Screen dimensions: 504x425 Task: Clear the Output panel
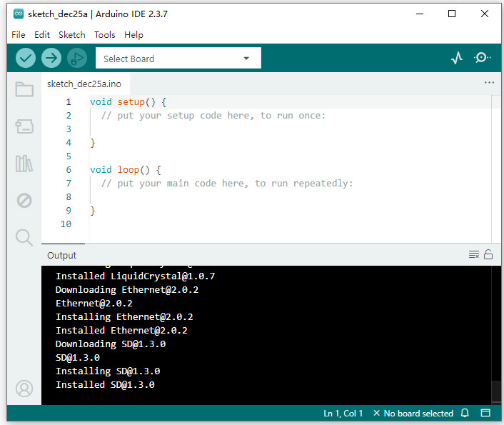click(x=474, y=254)
